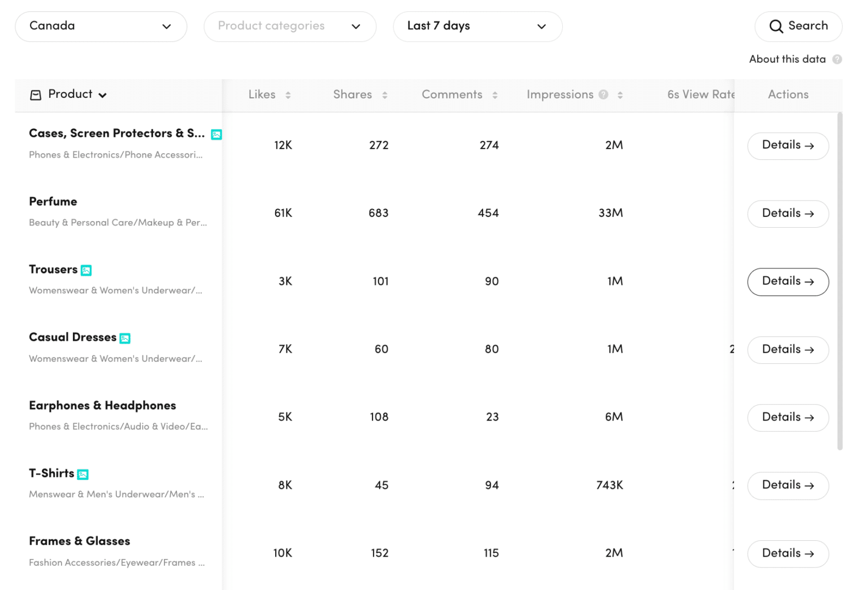
Task: Toggle sorting on the Likes column
Action: [289, 94]
